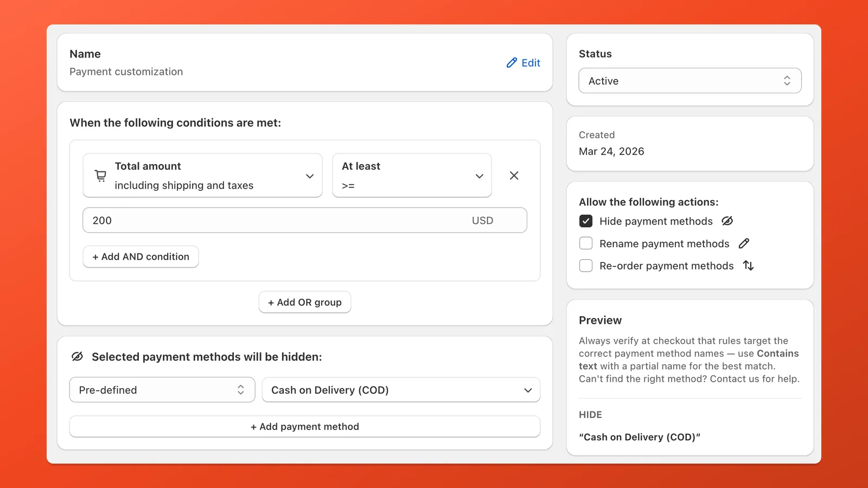Viewport: 868px width, 488px height.
Task: Enable the Re-order payment methods checkbox
Action: pos(585,266)
